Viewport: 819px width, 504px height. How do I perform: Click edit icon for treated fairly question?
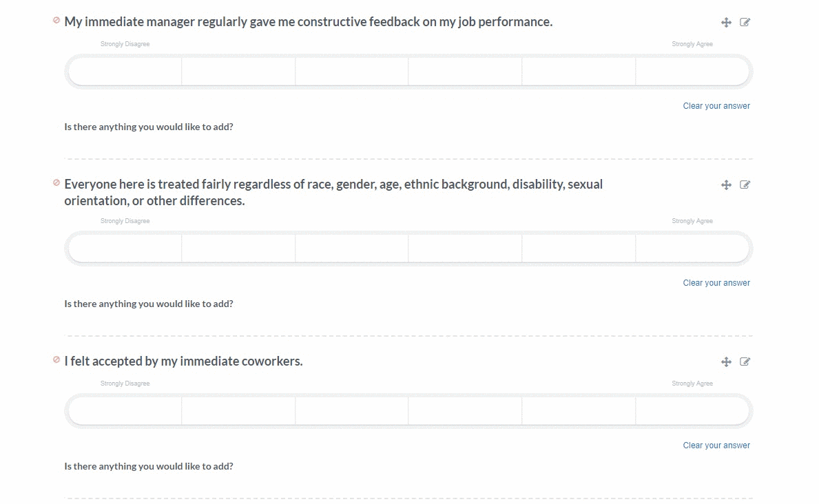745,185
